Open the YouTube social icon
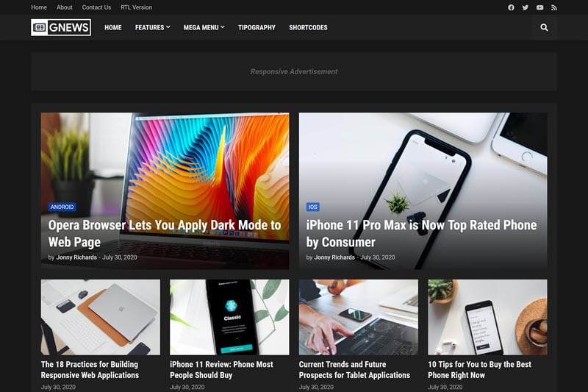Screen dimensions: 588x392 coord(539,7)
